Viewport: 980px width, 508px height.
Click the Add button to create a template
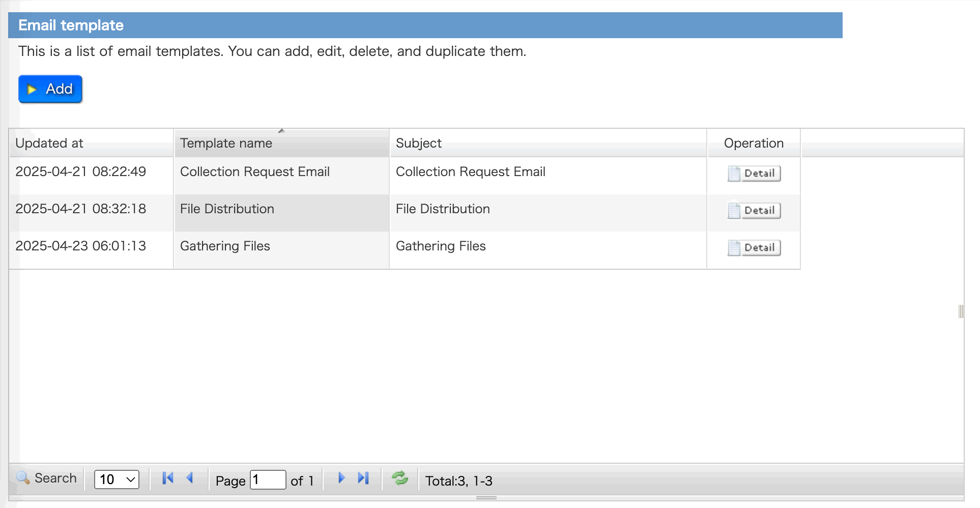(50, 89)
